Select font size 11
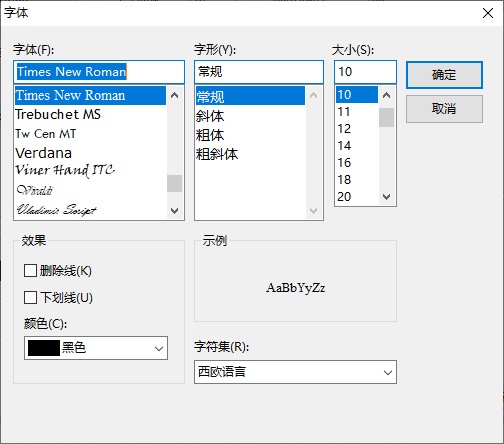 click(357, 112)
